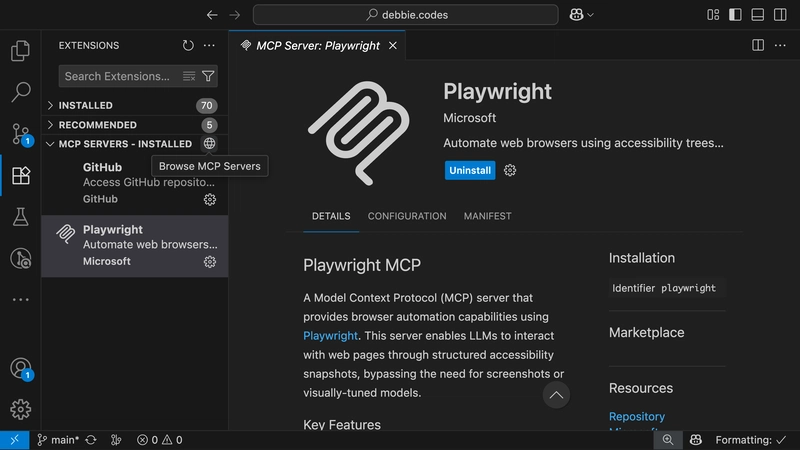Screen dimensions: 800x450
Task: Open Copilot status icon in status bar
Action: pyautogui.click(x=696, y=440)
